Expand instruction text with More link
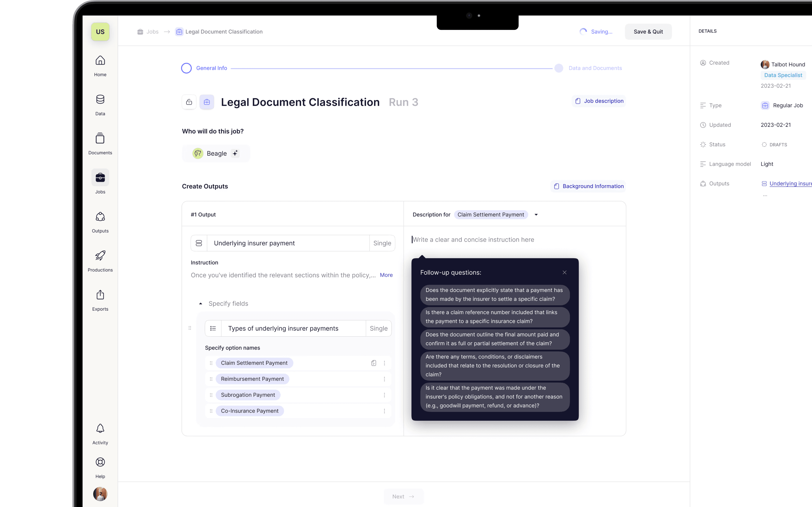Image resolution: width=812 pixels, height=507 pixels. (x=386, y=275)
